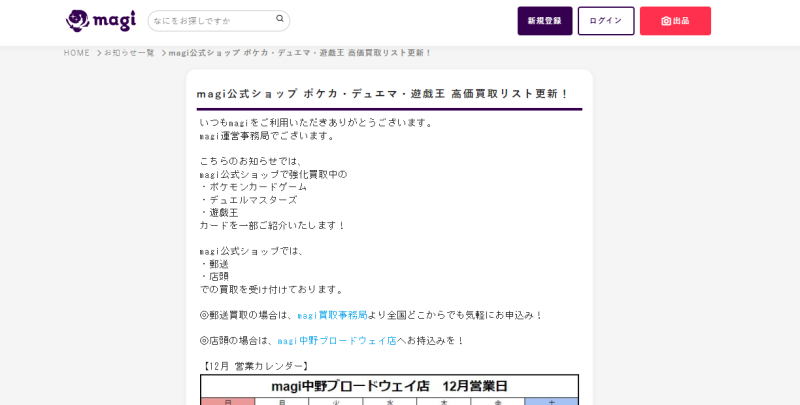Click the magnifier search icon

(x=281, y=19)
